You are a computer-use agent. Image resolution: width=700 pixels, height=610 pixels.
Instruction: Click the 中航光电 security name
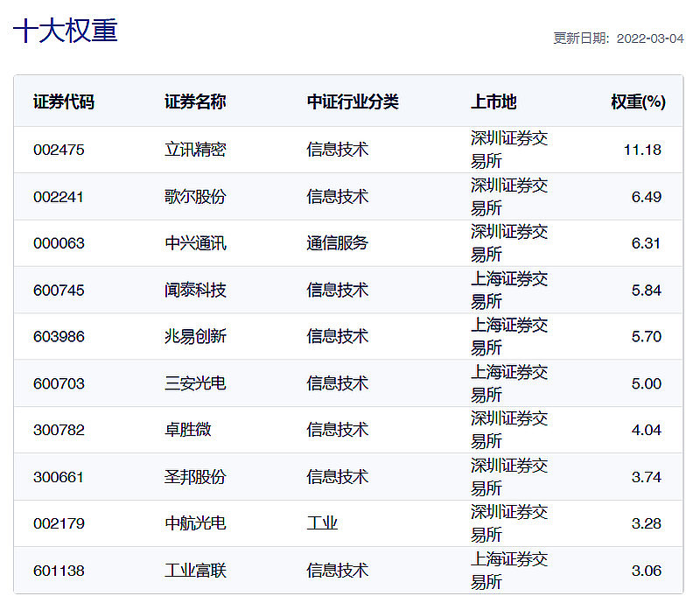[195, 523]
